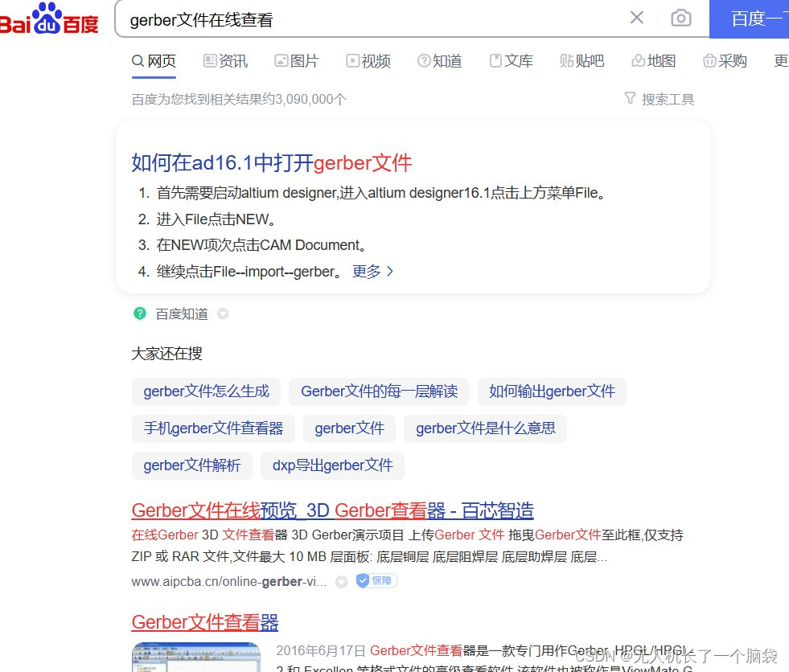Switch to the 资讯 tab
This screenshot has height=672, width=789.
click(x=225, y=61)
